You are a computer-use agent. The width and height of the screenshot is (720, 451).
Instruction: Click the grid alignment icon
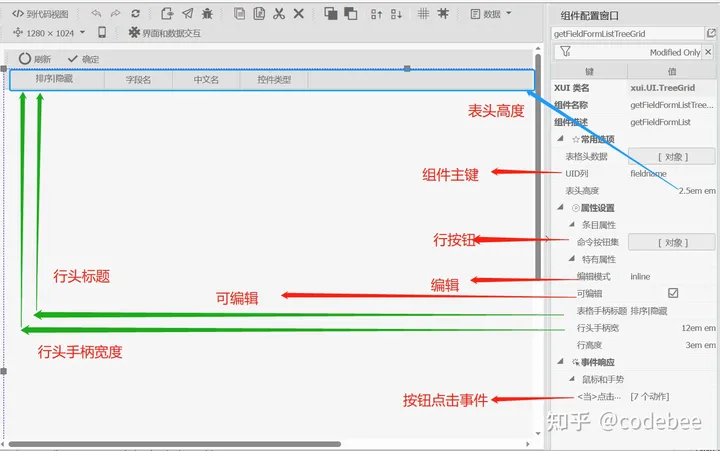coord(423,14)
